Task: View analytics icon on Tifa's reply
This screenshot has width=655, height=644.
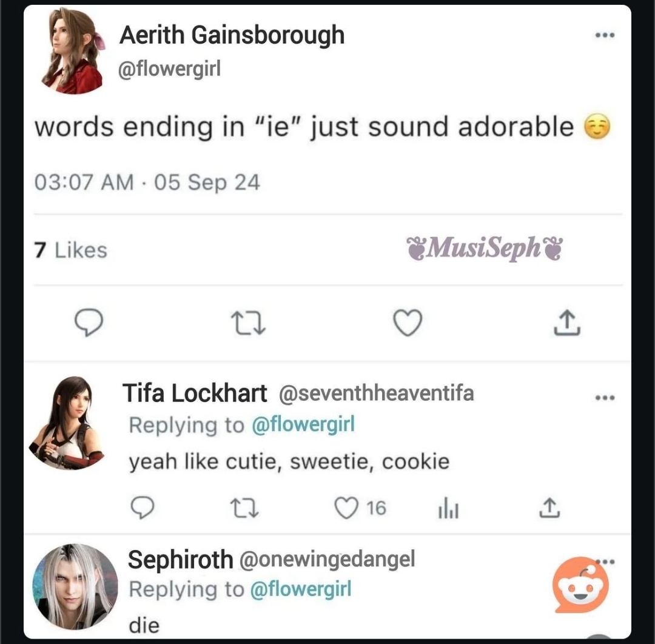Action: (449, 508)
